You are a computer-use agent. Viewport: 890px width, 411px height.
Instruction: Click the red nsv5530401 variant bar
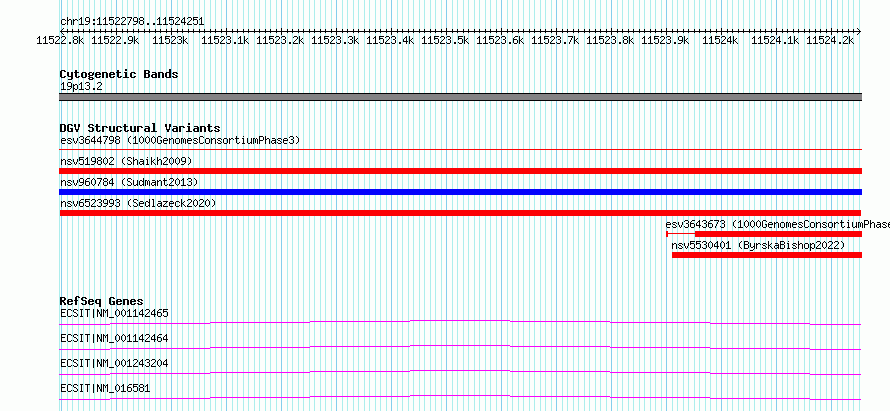767,255
